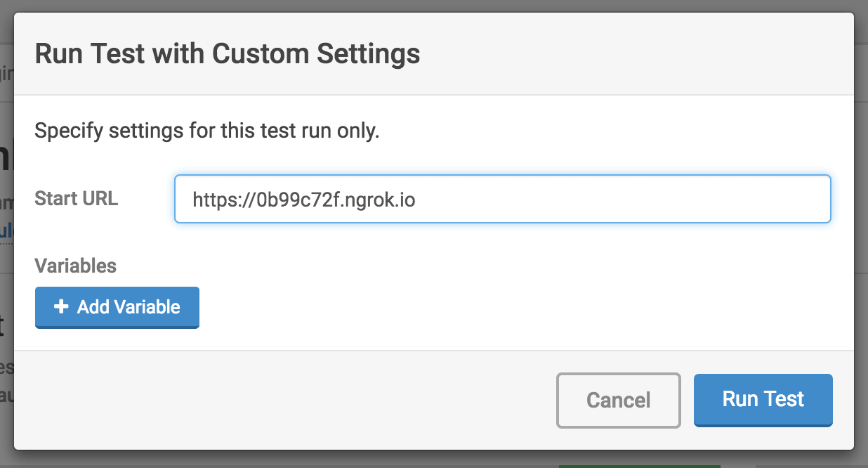The width and height of the screenshot is (868, 468).
Task: Click the dialog footer area
Action: (281, 399)
